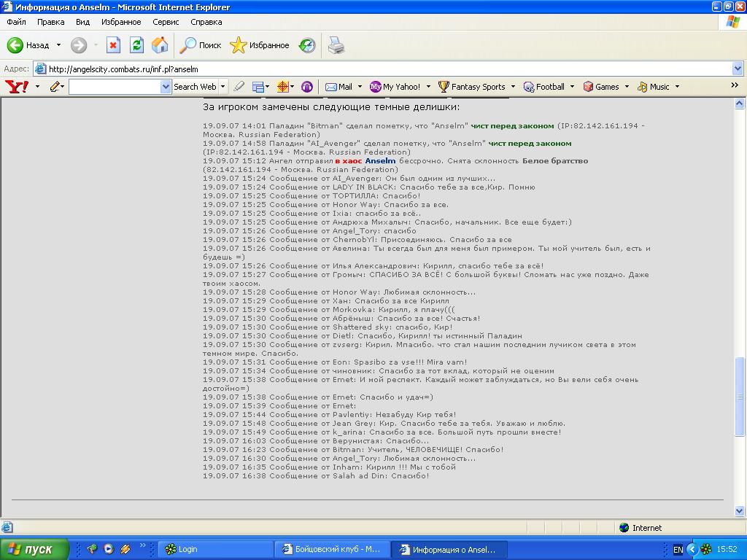This screenshot has height=560, width=747.
Task: Open the Games dropdown arrow
Action: pos(627,87)
